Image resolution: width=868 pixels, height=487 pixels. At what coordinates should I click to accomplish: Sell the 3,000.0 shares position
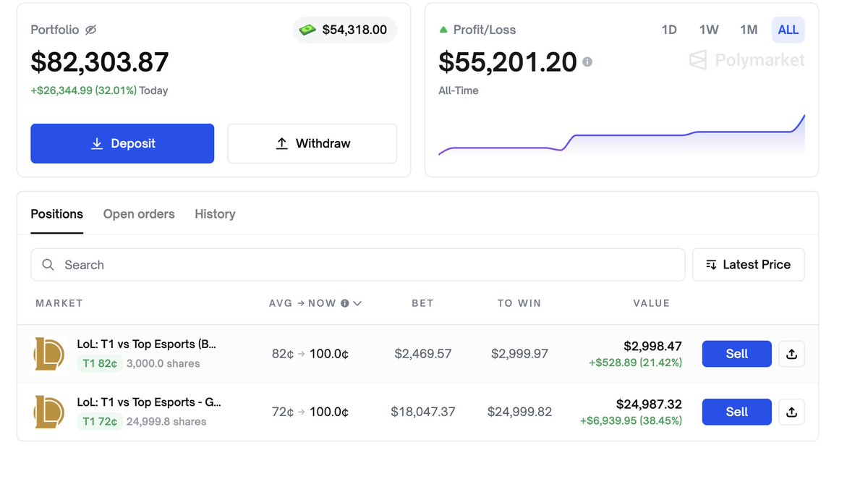click(x=737, y=354)
